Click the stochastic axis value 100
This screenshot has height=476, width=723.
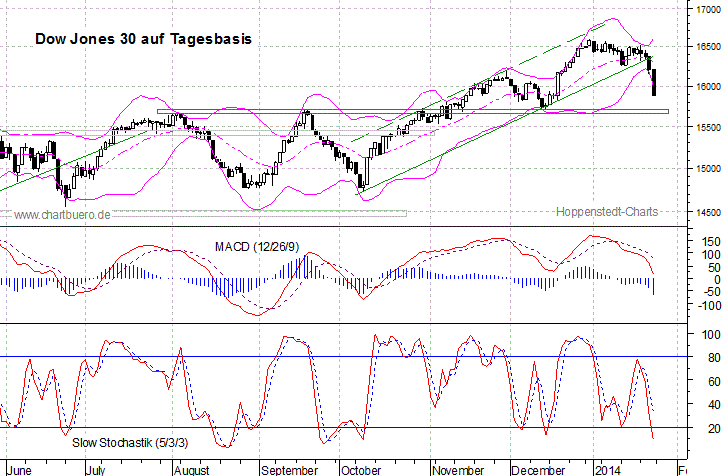point(711,334)
